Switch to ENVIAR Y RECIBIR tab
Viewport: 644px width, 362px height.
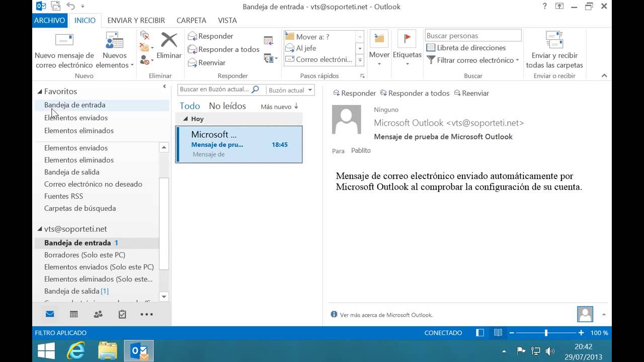[x=136, y=21]
